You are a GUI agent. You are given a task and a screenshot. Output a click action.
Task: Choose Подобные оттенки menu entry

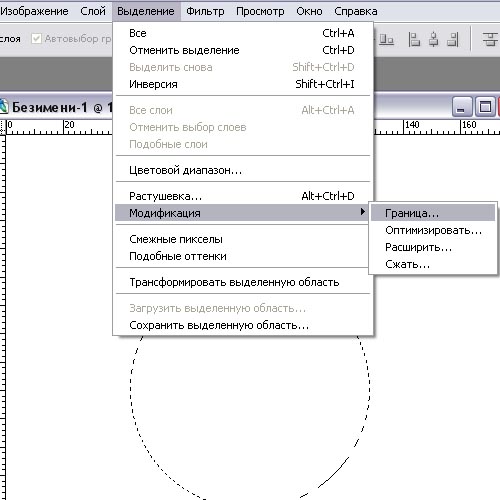(243, 256)
